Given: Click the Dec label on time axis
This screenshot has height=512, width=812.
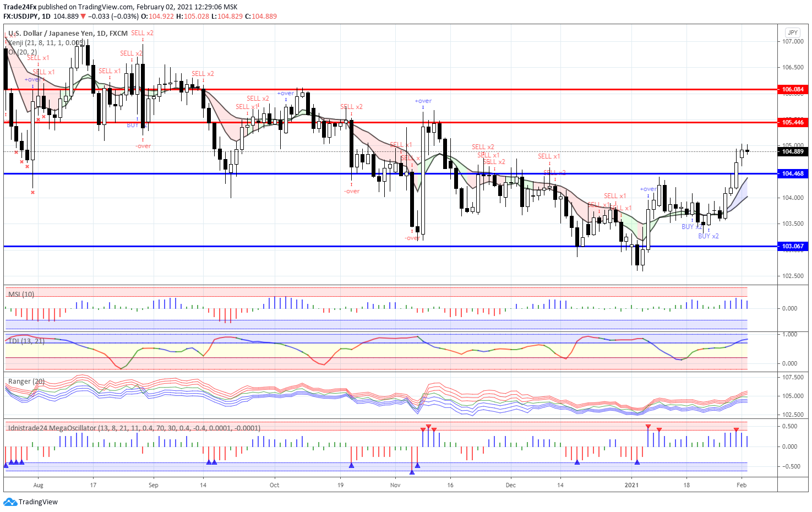Looking at the screenshot, I should click(x=511, y=485).
